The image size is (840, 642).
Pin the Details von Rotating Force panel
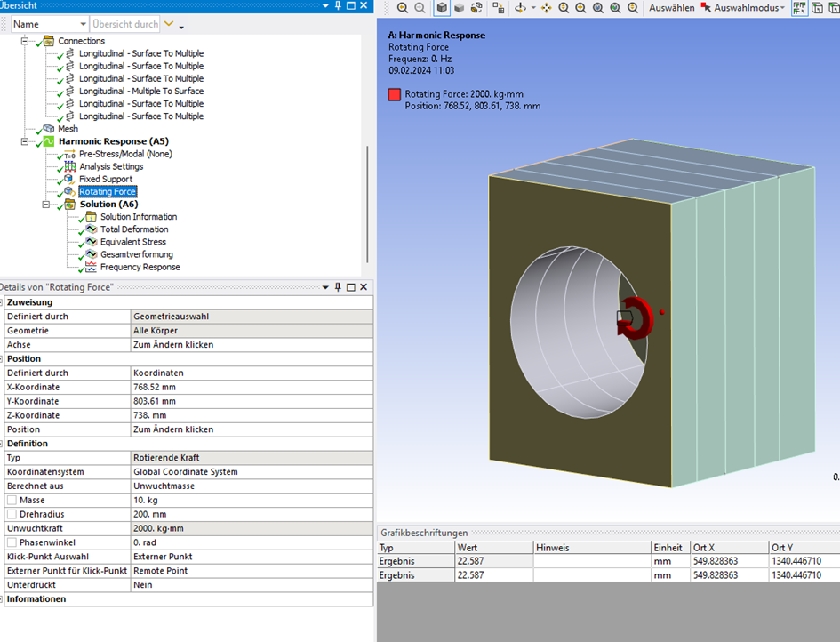[x=338, y=287]
